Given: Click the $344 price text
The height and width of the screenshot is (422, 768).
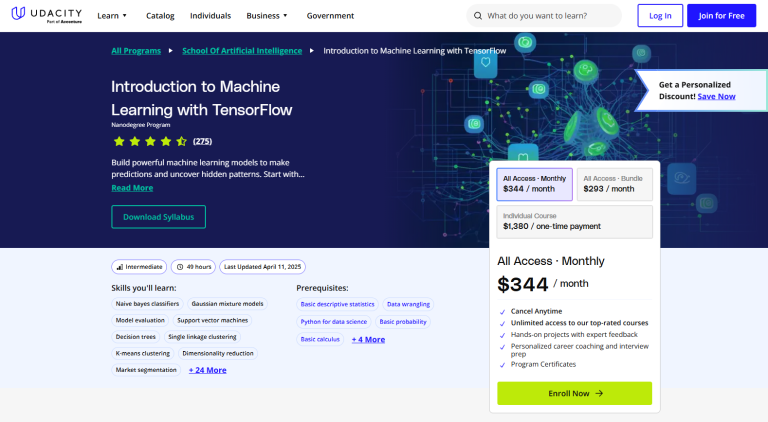Looking at the screenshot, I should (523, 284).
